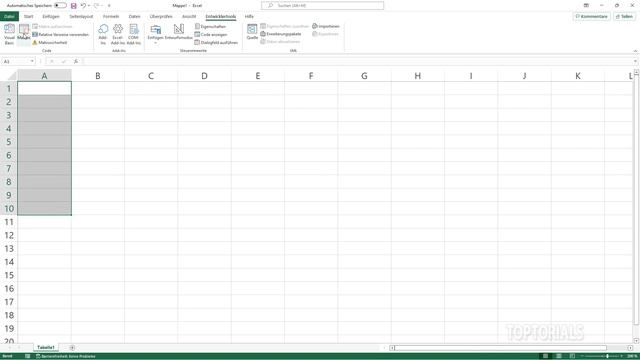Click Code anzeigen
Viewport: 640px width, 360px height.
pyautogui.click(x=211, y=35)
